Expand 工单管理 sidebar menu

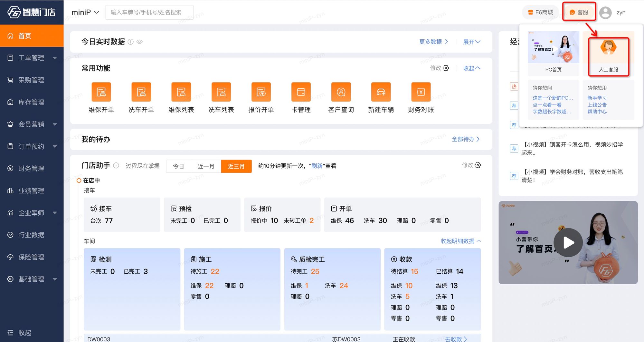pyautogui.click(x=32, y=58)
